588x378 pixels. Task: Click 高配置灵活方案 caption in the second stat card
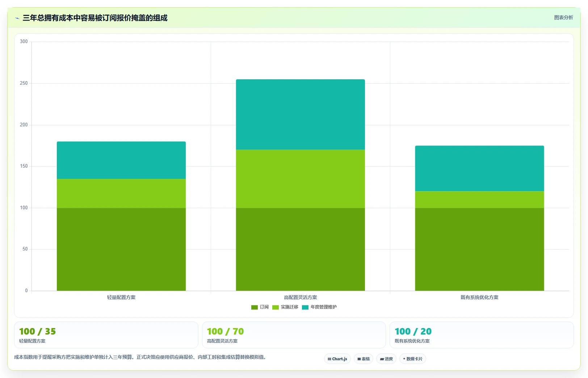222,341
